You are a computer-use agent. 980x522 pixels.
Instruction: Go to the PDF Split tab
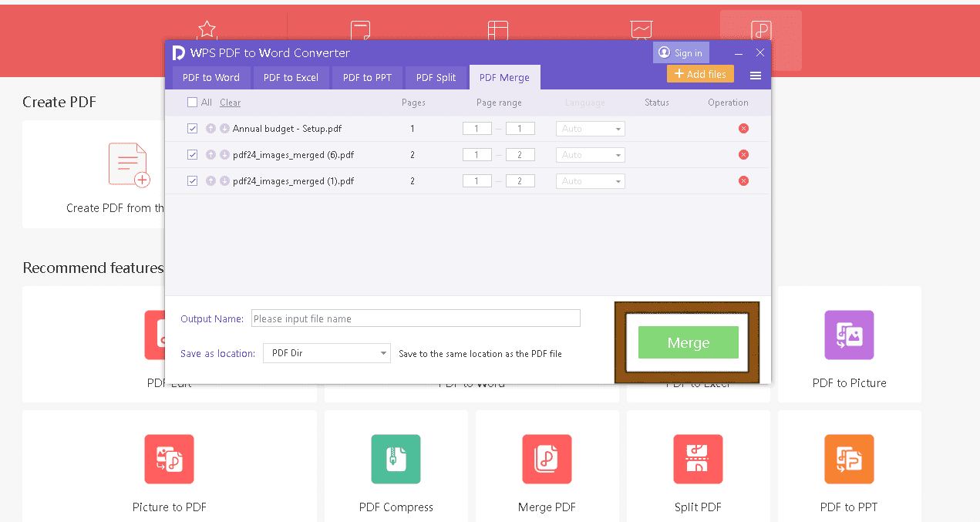[436, 78]
